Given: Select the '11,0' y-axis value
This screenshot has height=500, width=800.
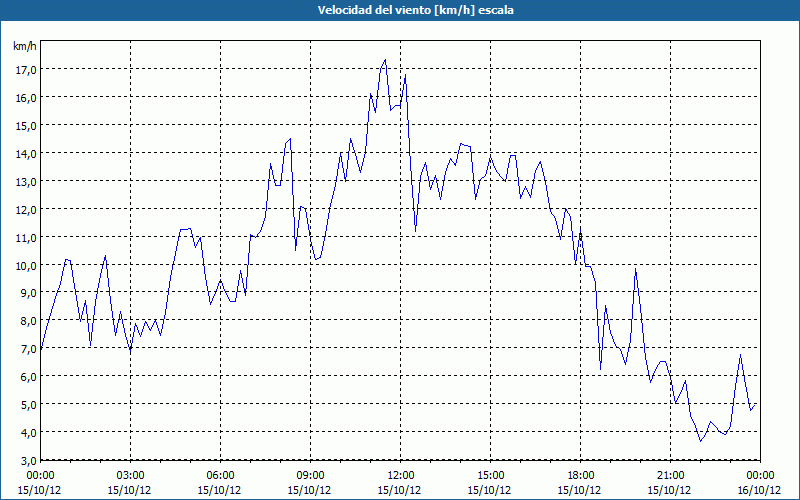Looking at the screenshot, I should [x=26, y=238].
